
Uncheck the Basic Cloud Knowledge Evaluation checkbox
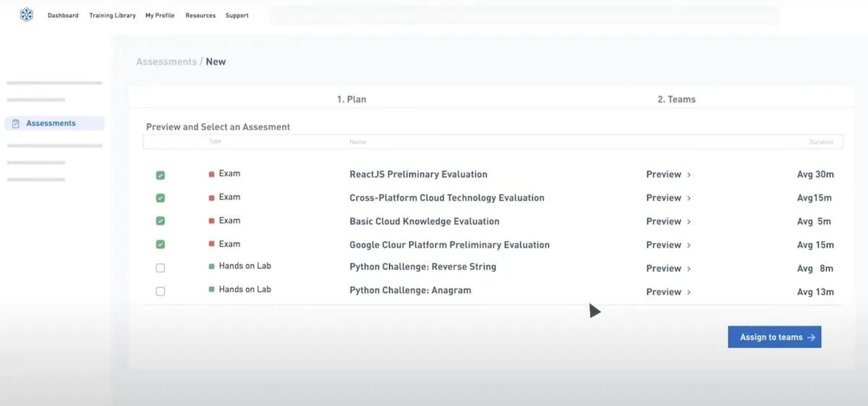point(161,221)
